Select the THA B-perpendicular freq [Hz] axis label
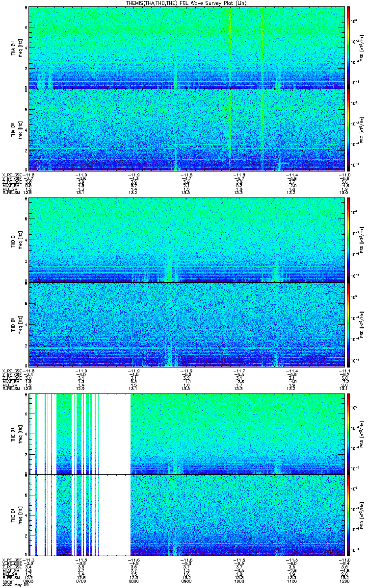This screenshot has height=588, width=368. [21, 48]
